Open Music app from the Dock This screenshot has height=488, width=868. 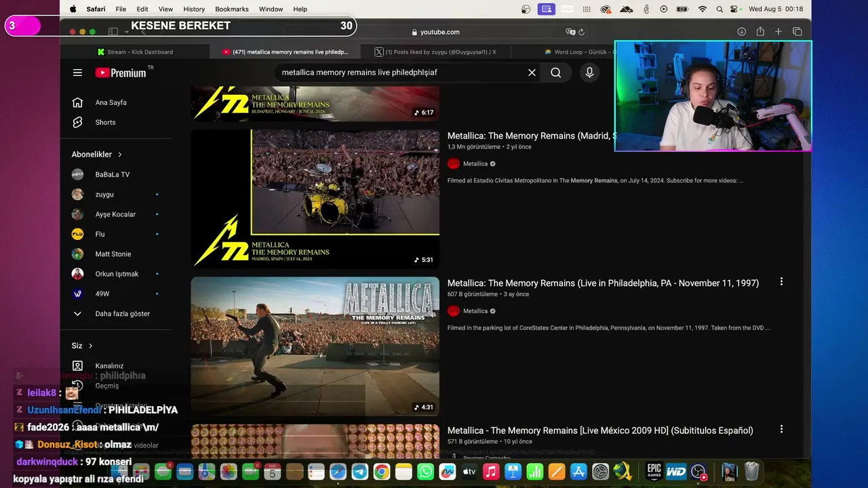pyautogui.click(x=491, y=472)
